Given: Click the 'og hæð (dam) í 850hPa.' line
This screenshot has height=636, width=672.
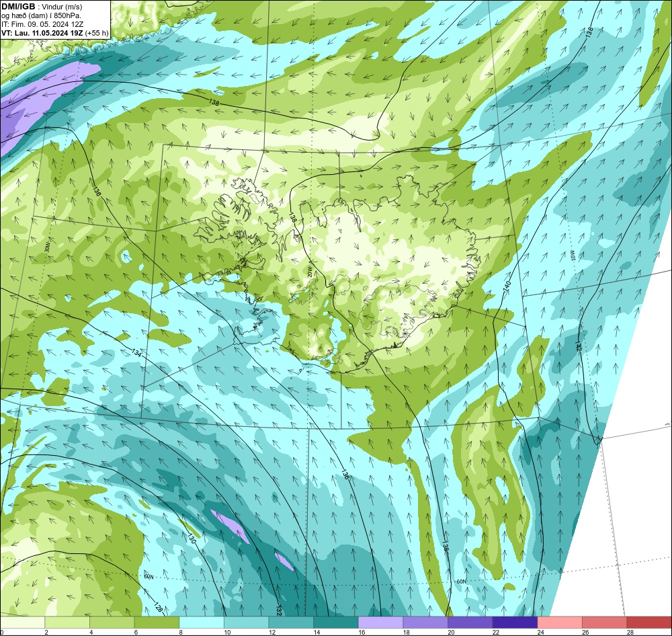Looking at the screenshot, I should 41,15.
